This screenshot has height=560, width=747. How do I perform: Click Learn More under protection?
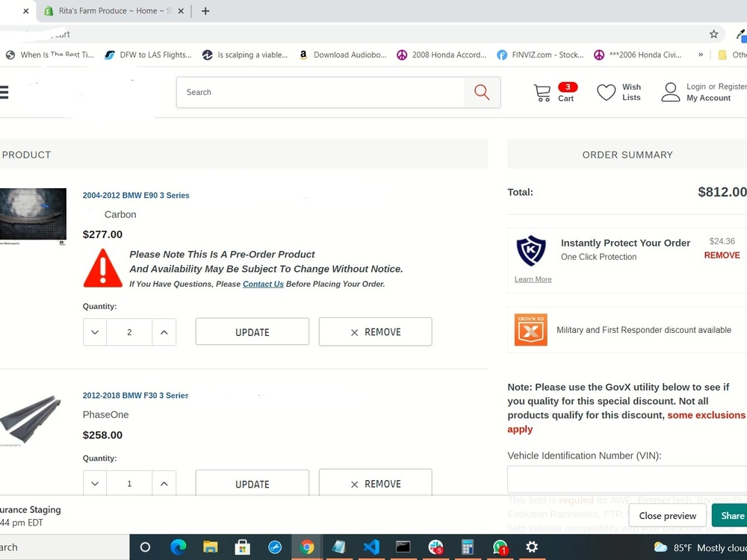(533, 279)
